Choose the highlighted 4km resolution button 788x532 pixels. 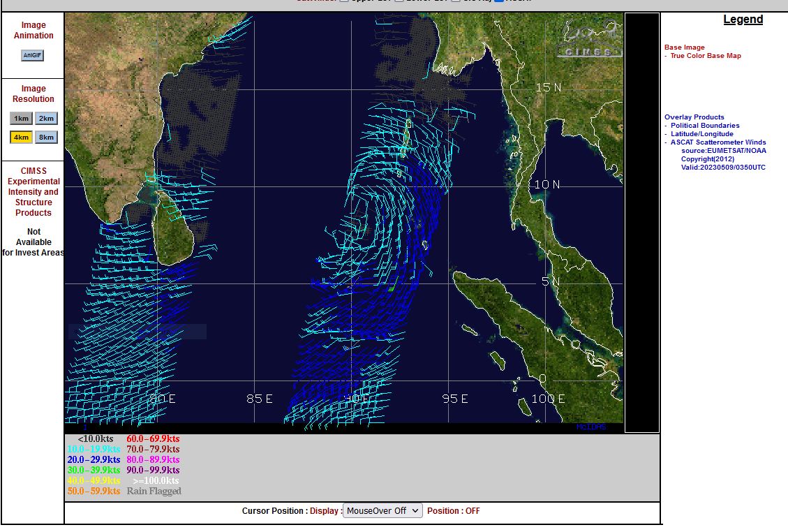[x=22, y=138]
